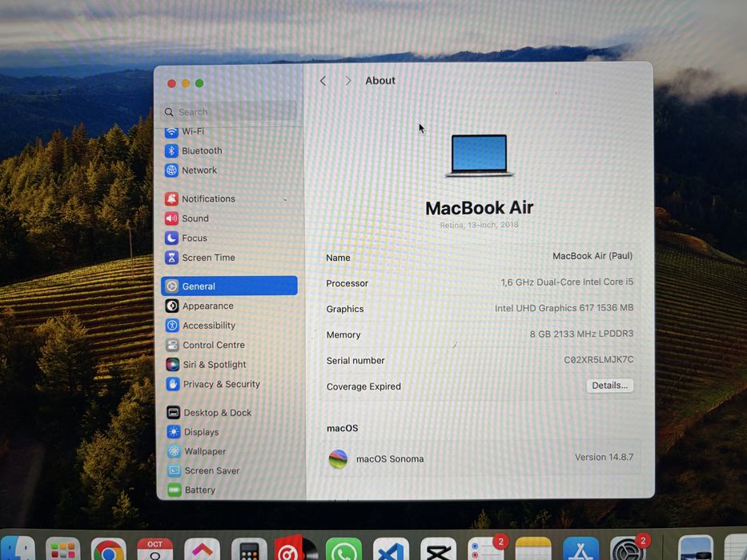Open WhatsApp from the Dock

coord(343,550)
